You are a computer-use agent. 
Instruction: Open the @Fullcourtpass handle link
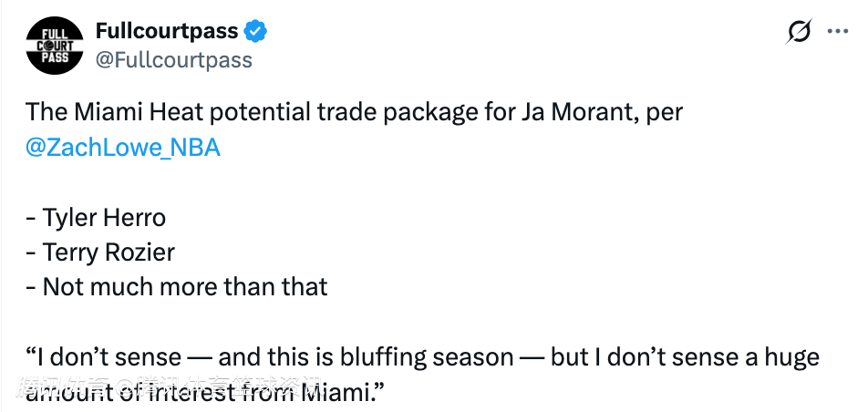click(173, 60)
